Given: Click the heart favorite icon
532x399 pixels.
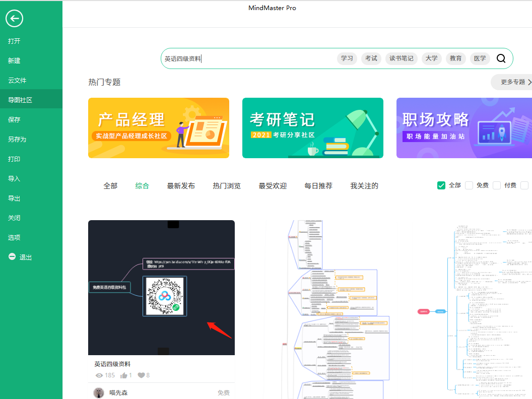Looking at the screenshot, I should pyautogui.click(x=141, y=375).
